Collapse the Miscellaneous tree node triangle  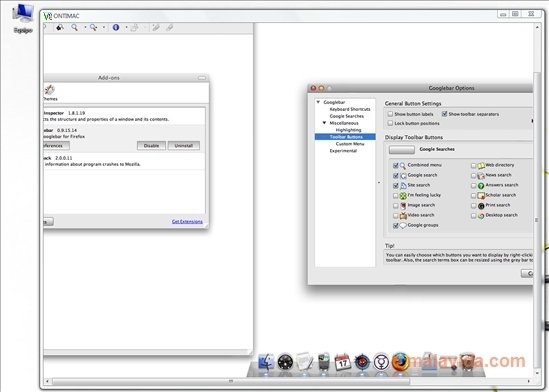tap(324, 123)
